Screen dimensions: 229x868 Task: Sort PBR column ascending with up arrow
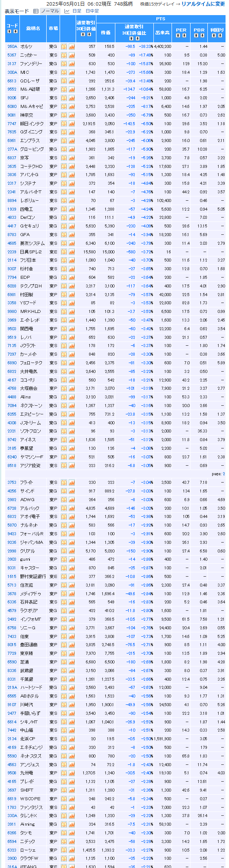pyautogui.click(x=196, y=36)
